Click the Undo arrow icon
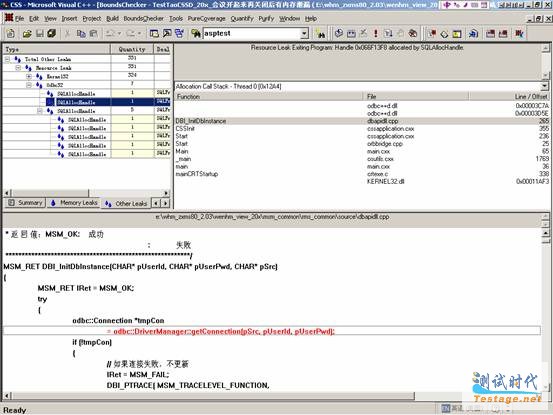This screenshot has height=415, width=553. coord(110,33)
